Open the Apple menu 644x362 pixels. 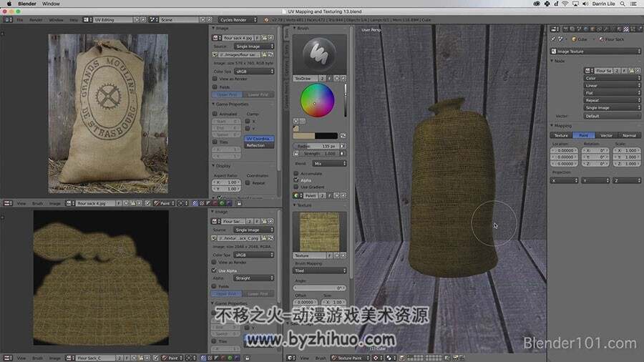9,4
